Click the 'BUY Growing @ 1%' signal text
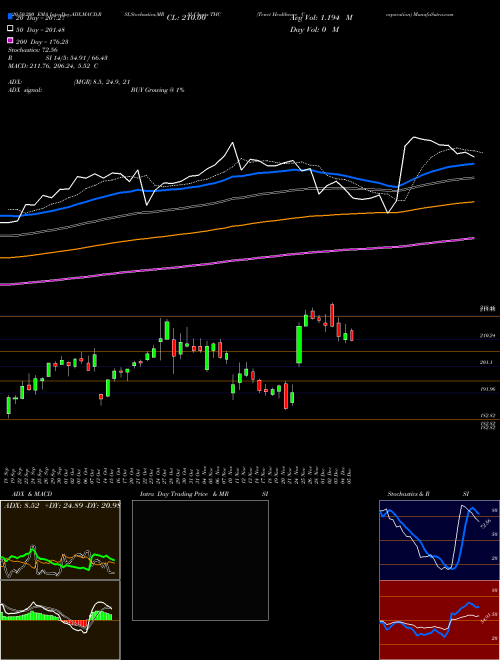 coord(157,90)
